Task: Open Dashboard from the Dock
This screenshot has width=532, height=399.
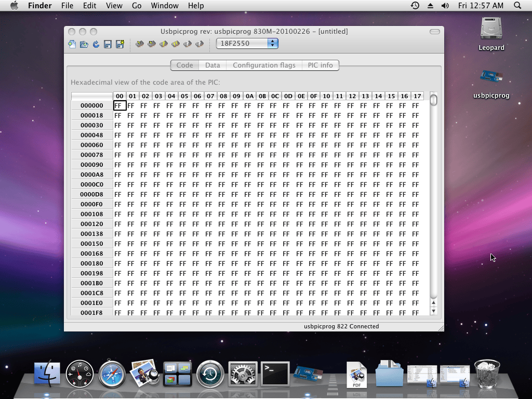Action: point(79,374)
